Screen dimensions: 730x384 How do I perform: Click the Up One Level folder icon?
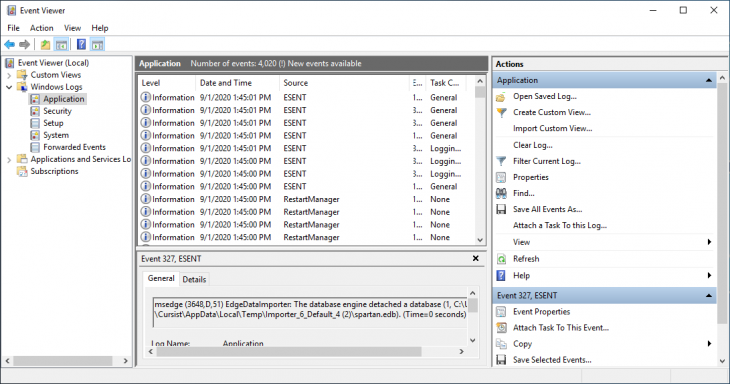click(x=45, y=45)
